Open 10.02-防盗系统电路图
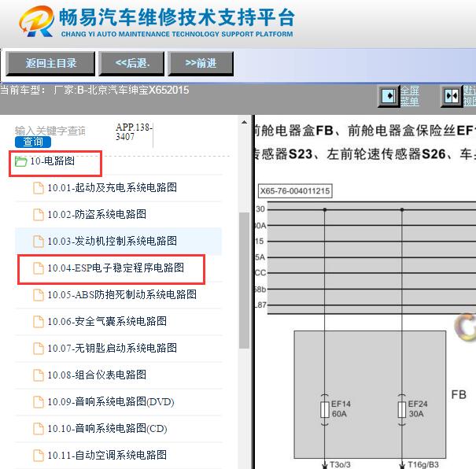 (x=97, y=214)
